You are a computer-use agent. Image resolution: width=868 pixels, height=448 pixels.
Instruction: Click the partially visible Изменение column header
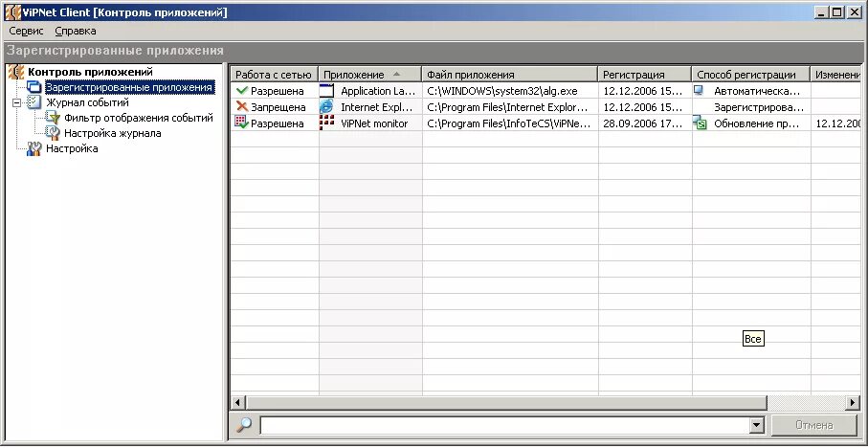coord(836,75)
